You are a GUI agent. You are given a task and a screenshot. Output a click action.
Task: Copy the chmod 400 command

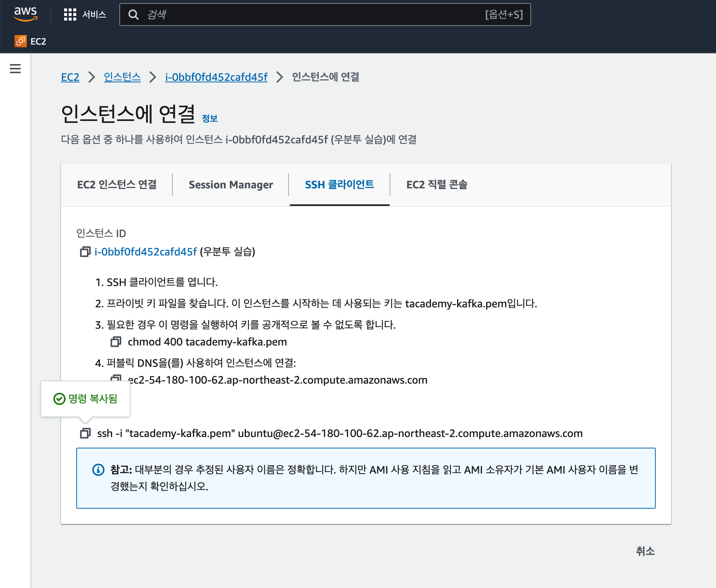tap(116, 342)
